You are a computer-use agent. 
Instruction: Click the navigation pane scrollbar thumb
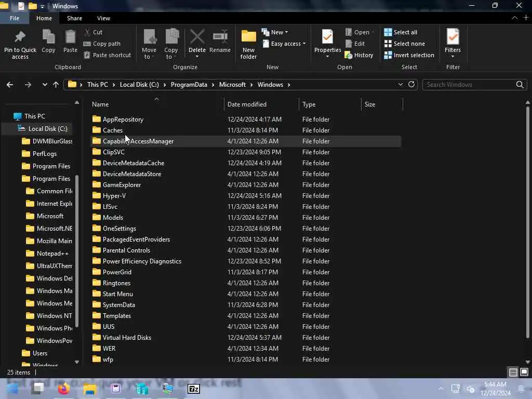coord(77,251)
